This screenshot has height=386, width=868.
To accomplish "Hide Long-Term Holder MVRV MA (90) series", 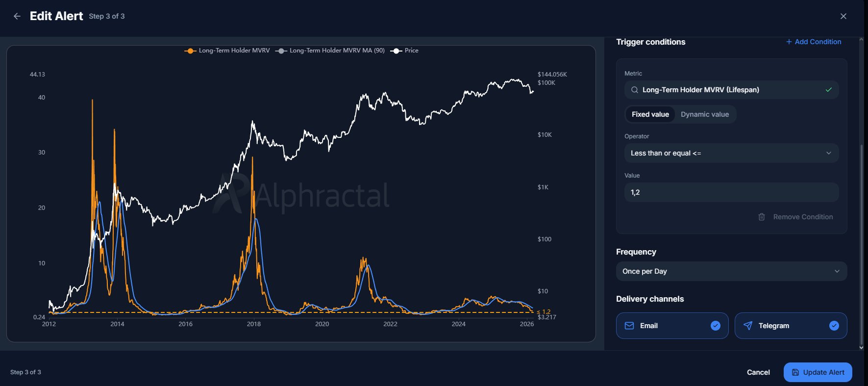I will (281, 51).
